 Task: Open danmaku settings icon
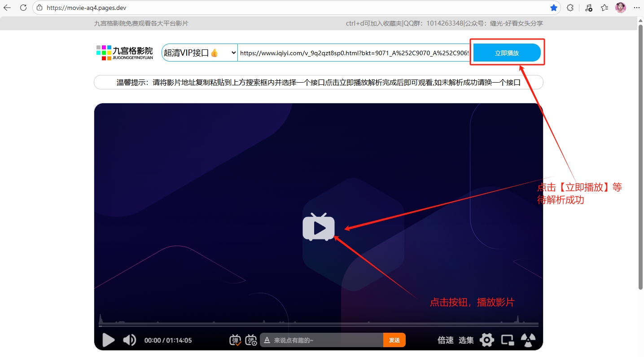click(x=251, y=340)
